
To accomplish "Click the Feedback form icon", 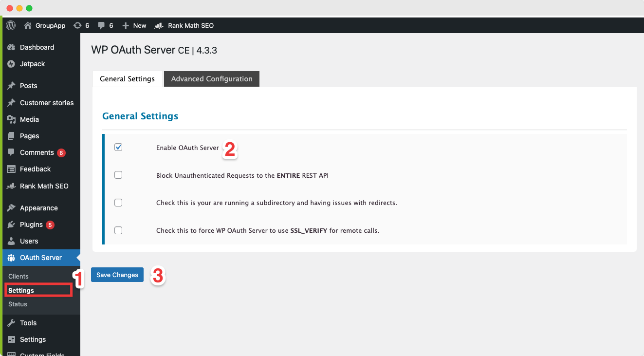I will coord(11,169).
